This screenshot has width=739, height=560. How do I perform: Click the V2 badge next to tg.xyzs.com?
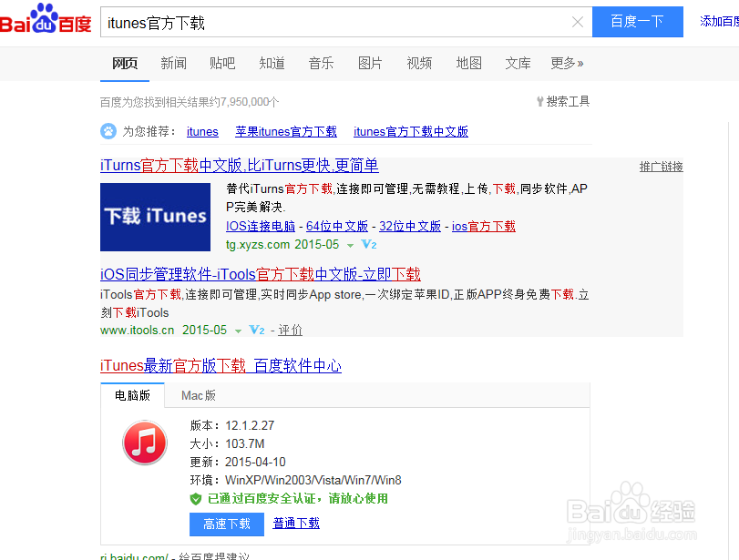368,244
